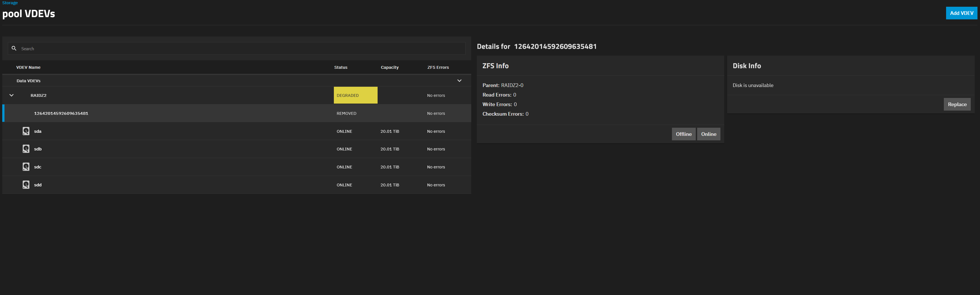Click the Disk is unavailable message
Viewport: 980px width, 295px height.
coord(753,85)
